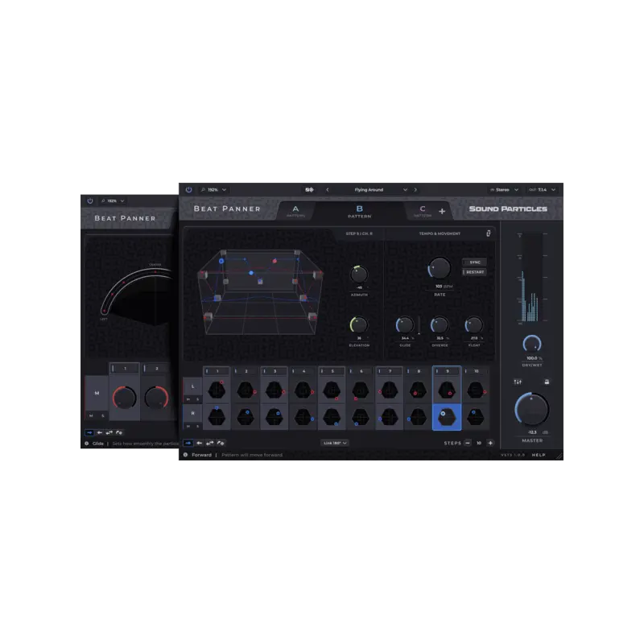This screenshot has width=644, height=644.
Task: Click the Elevation knob
Action: pos(359,325)
